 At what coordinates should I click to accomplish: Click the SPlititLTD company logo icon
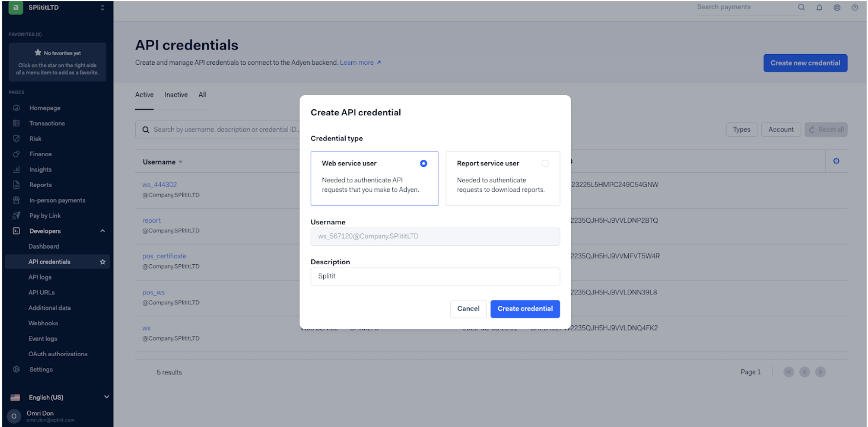click(x=16, y=7)
